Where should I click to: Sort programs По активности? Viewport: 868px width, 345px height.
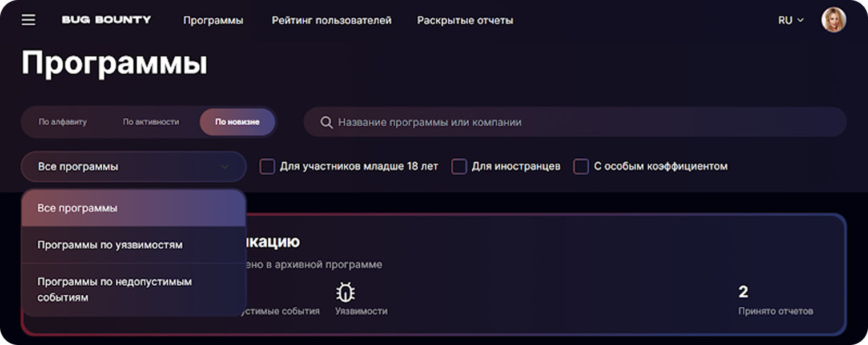pos(151,122)
